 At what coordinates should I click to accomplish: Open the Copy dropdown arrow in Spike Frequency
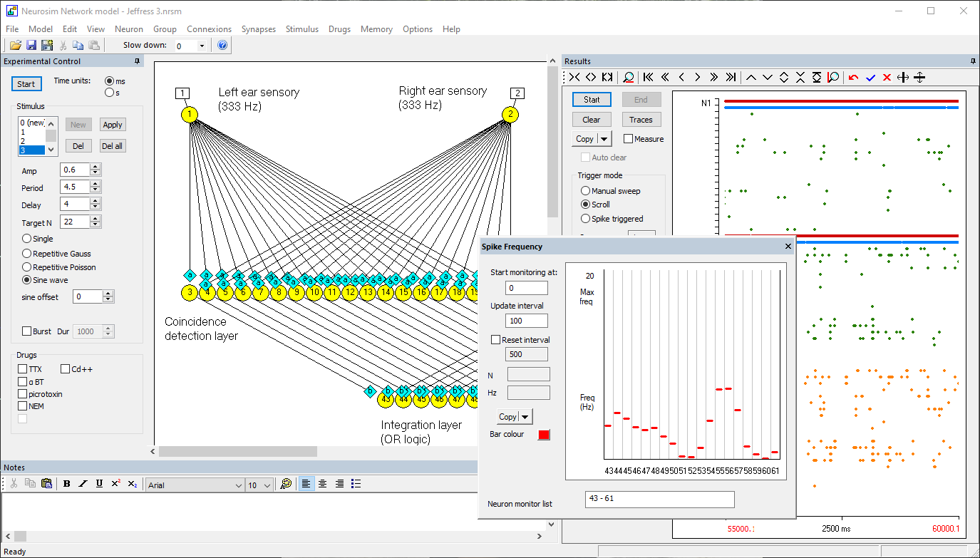click(526, 417)
